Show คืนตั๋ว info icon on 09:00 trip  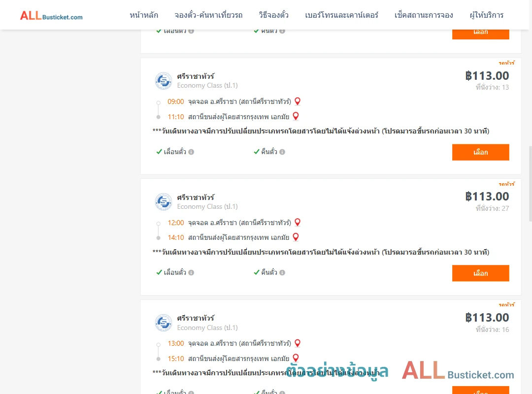[x=282, y=152]
